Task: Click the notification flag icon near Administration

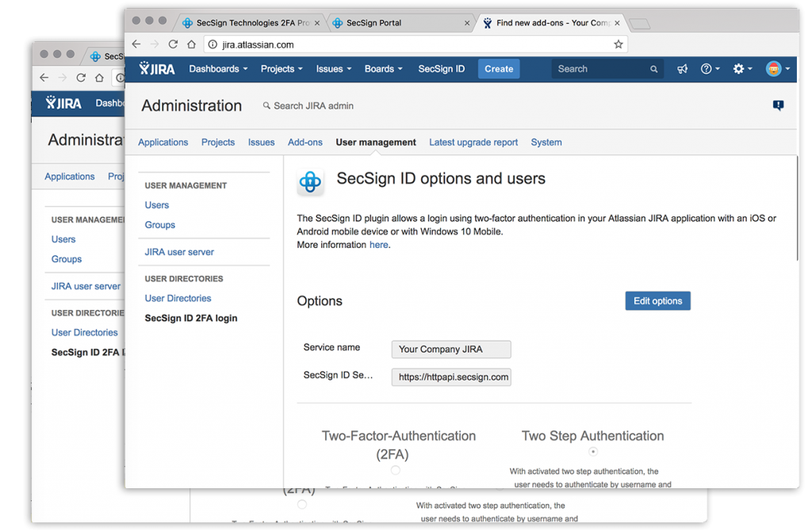Action: click(778, 105)
